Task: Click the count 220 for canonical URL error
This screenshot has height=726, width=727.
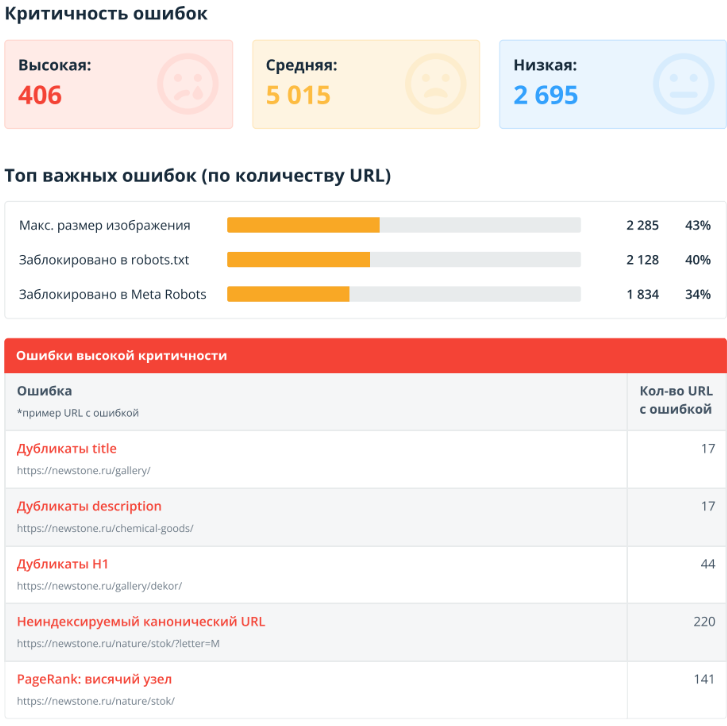Action: point(704,622)
